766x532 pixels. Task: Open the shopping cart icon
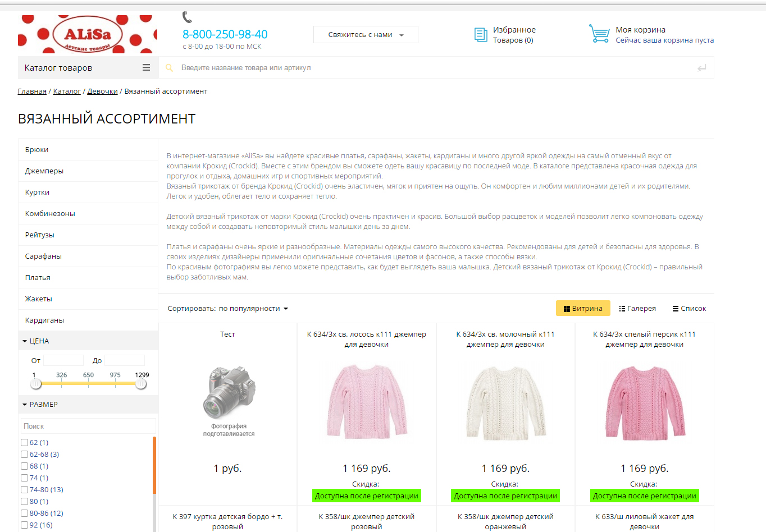click(x=599, y=34)
